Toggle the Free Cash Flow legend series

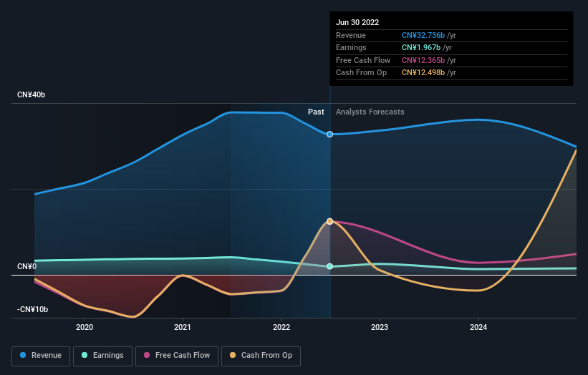click(177, 356)
